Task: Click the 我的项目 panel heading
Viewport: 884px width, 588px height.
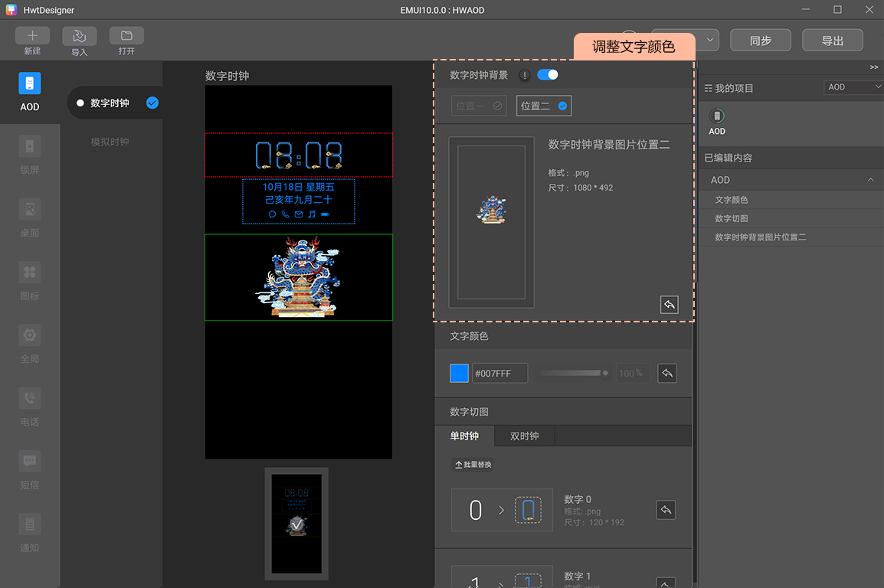Action: coord(734,88)
